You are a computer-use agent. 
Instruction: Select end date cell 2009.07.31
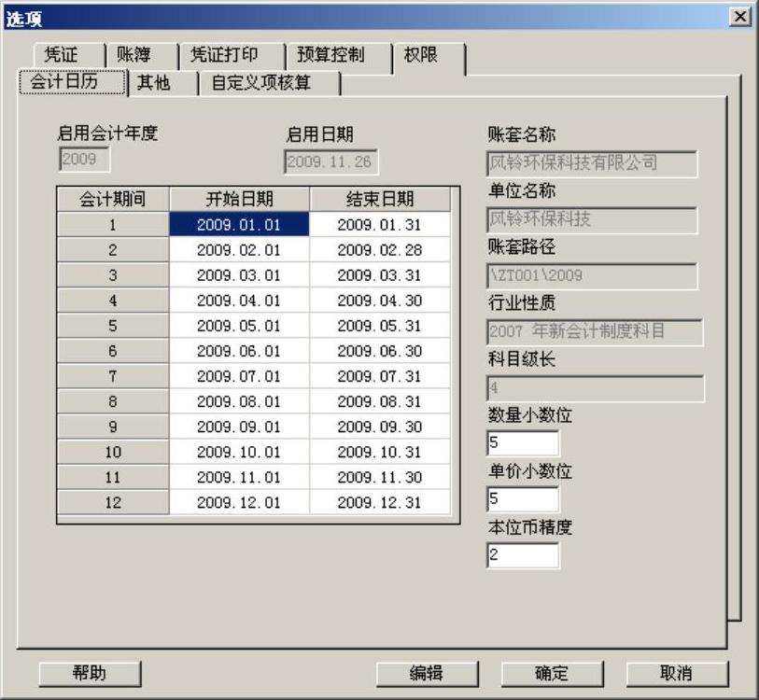pyautogui.click(x=380, y=376)
